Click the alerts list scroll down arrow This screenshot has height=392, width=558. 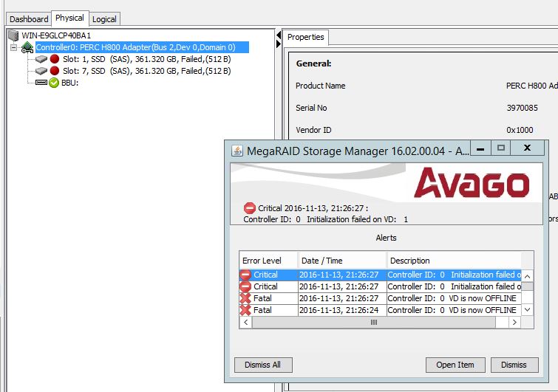coord(528,310)
